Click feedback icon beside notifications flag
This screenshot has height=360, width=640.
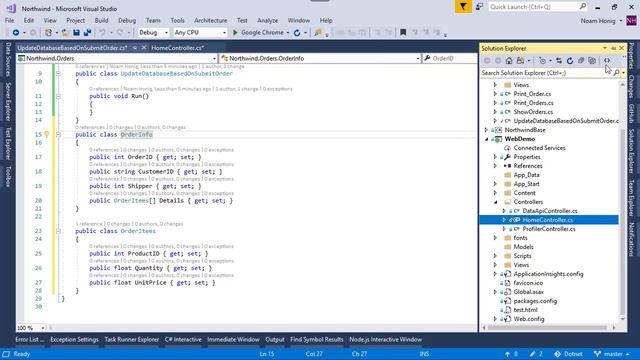pos(480,7)
